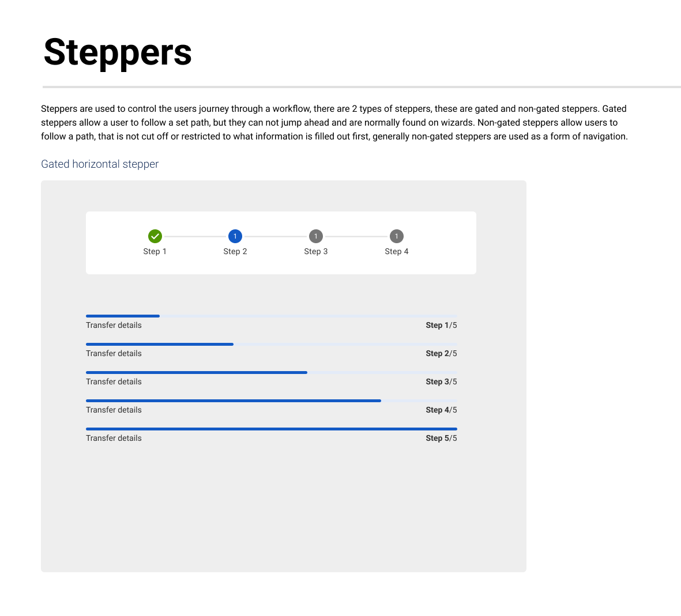Click the gray Step 4 circle
The height and width of the screenshot is (616, 681).
[x=397, y=236]
